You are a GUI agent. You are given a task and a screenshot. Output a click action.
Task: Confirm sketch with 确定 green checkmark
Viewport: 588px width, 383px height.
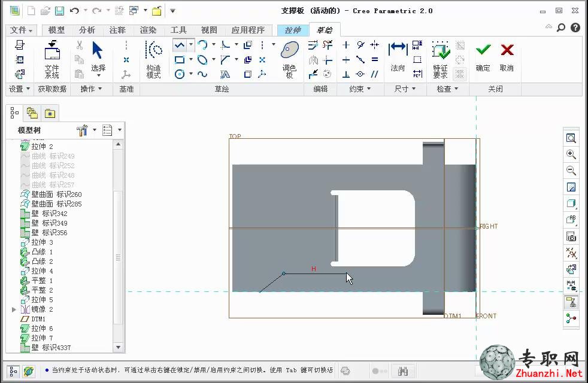pyautogui.click(x=483, y=57)
